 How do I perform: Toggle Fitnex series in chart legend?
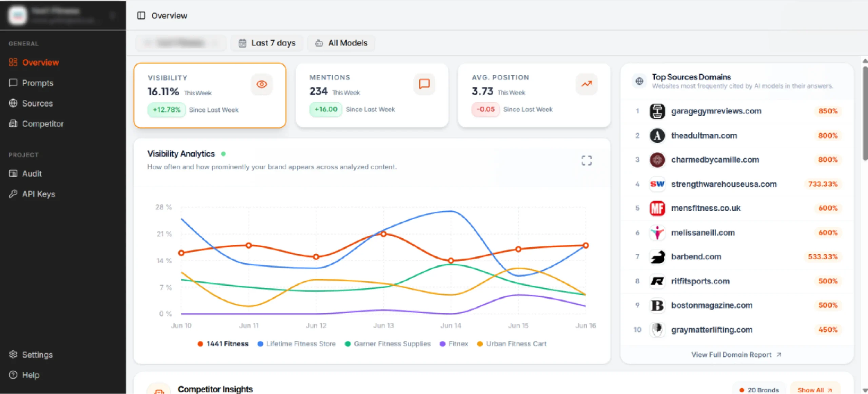tap(454, 344)
